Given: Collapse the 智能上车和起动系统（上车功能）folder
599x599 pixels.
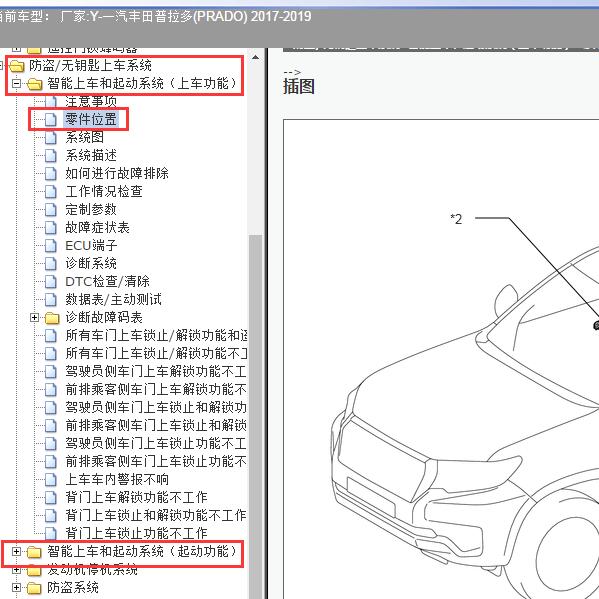Looking at the screenshot, I should (16, 83).
